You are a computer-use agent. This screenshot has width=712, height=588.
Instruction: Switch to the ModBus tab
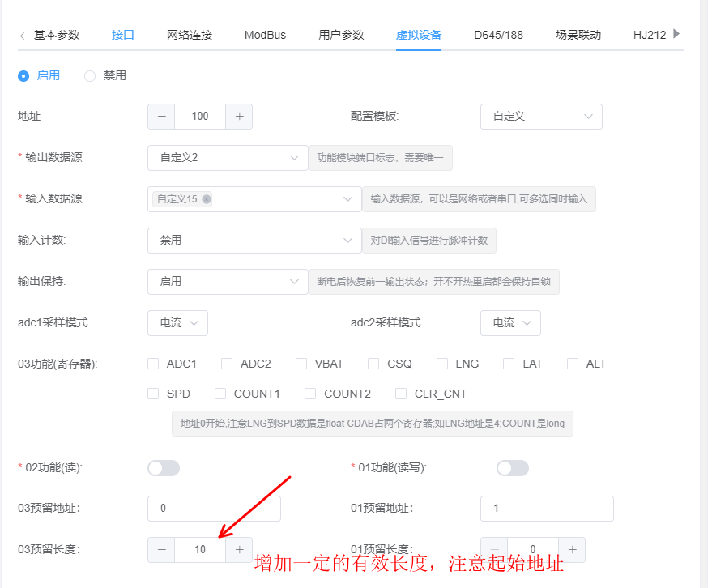coord(265,35)
